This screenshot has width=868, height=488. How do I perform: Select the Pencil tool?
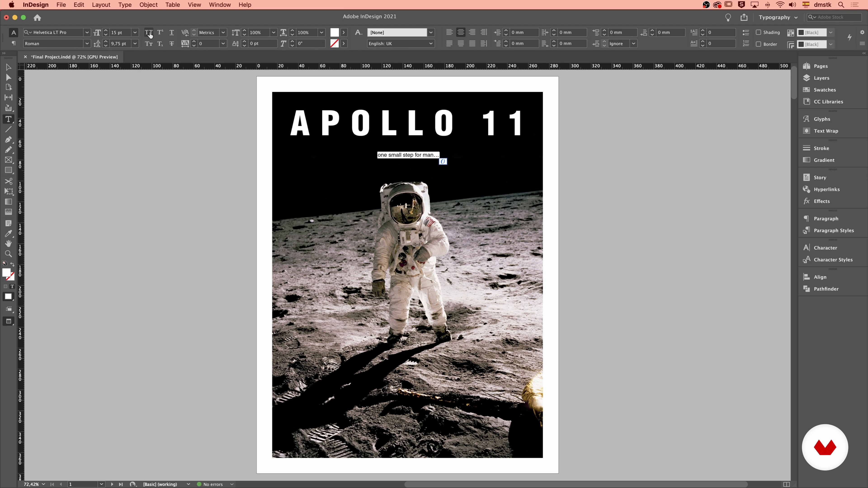[8, 150]
